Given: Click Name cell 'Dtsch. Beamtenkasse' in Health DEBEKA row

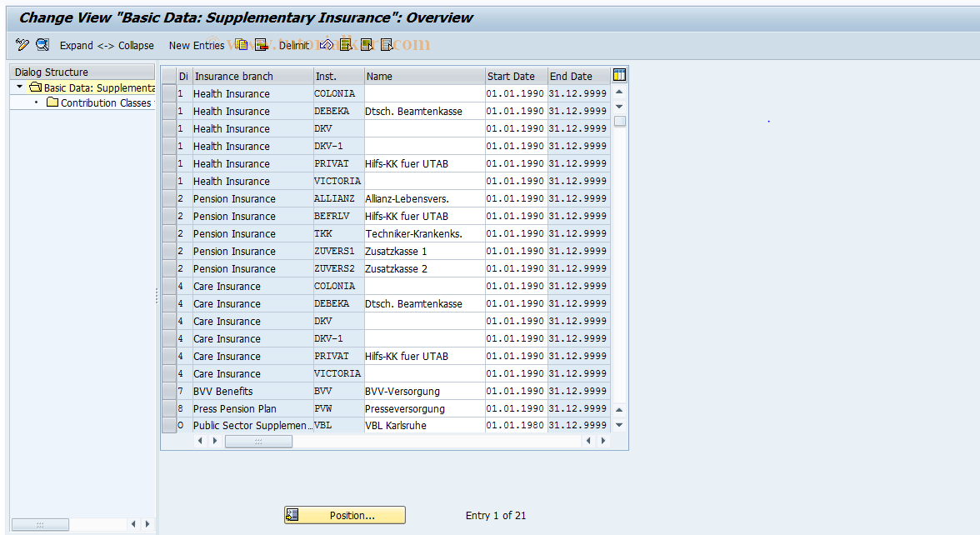Looking at the screenshot, I should (424, 111).
